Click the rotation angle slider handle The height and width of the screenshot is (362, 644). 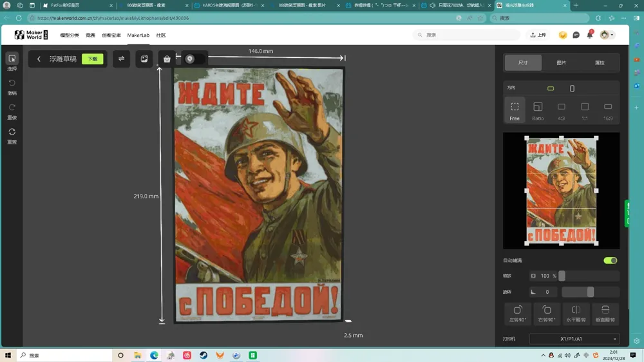pos(590,292)
